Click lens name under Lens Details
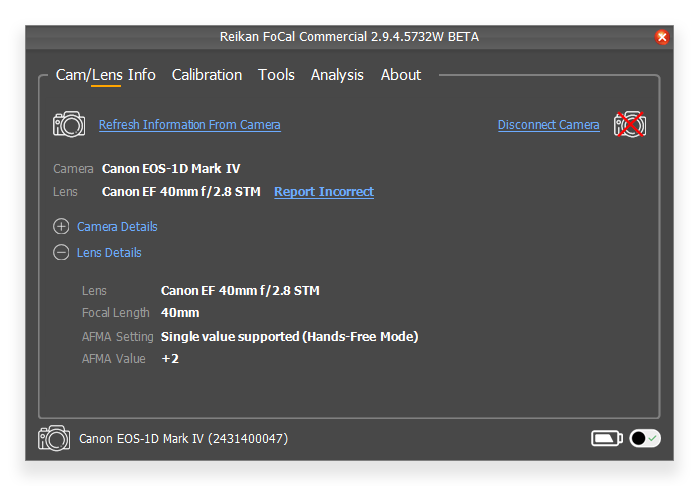This screenshot has height=486, width=699. pyautogui.click(x=240, y=291)
